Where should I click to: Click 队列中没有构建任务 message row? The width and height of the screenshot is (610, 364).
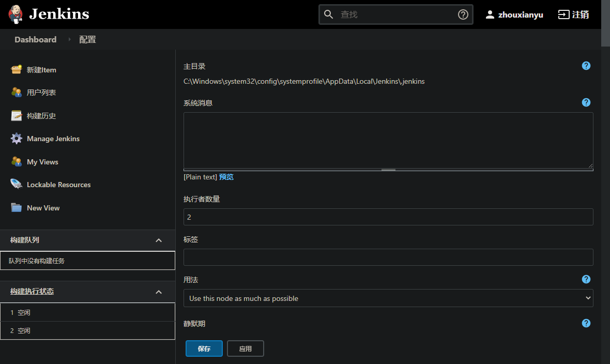pos(87,261)
